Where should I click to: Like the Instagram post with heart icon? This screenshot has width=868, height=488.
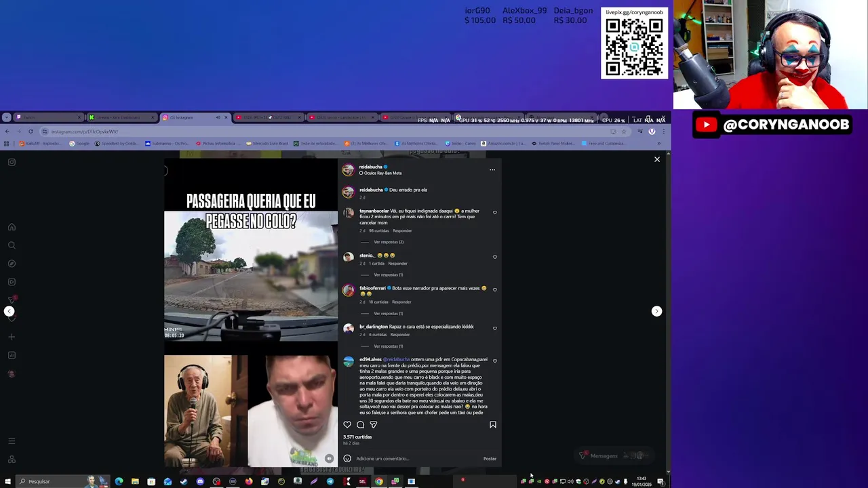pos(347,425)
